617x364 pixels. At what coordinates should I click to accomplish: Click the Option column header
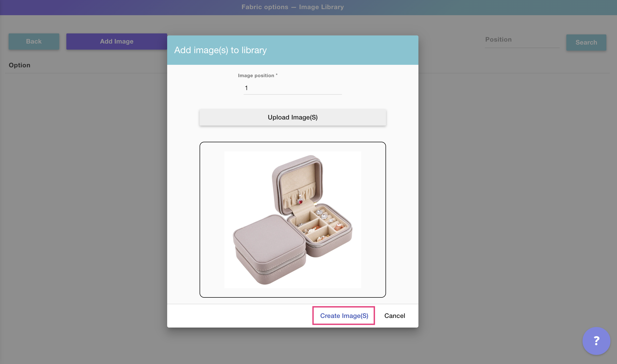coord(20,65)
